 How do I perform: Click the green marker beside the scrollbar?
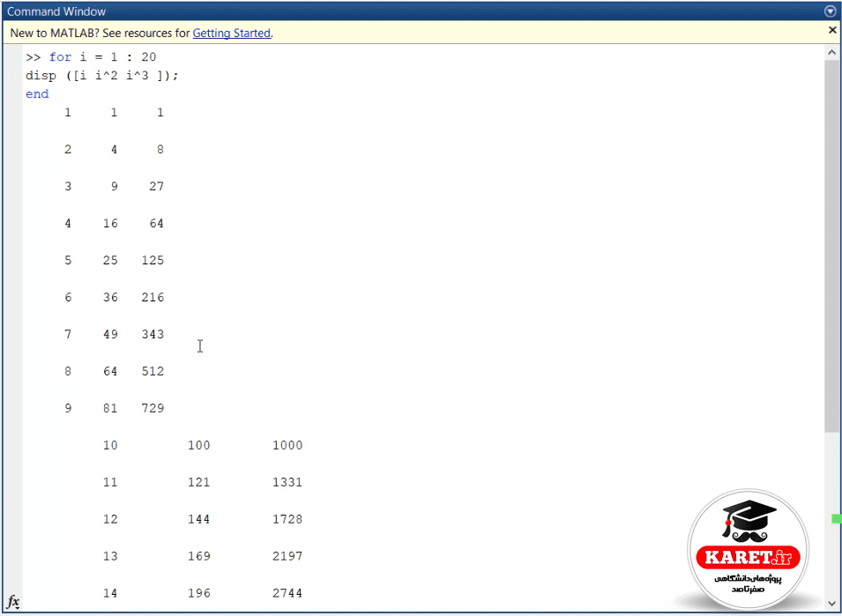837,518
